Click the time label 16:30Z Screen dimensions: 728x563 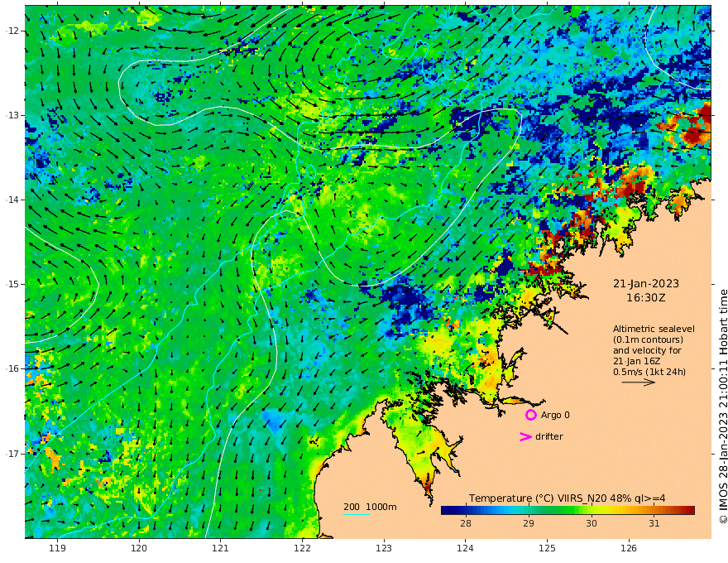[646, 298]
